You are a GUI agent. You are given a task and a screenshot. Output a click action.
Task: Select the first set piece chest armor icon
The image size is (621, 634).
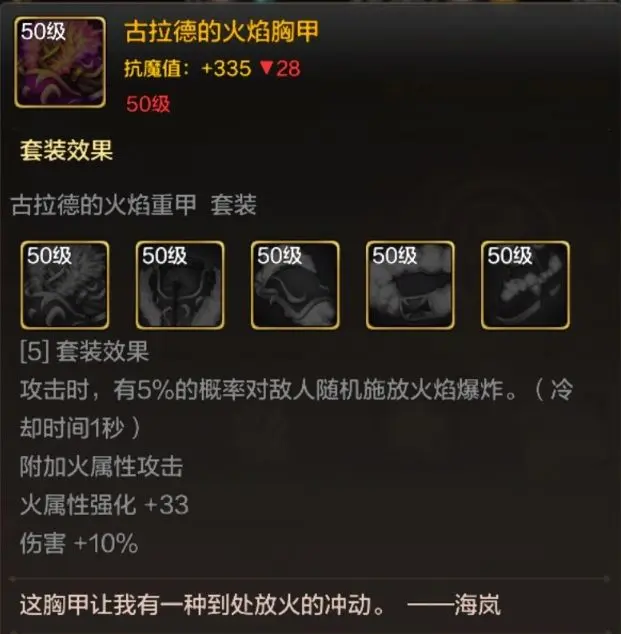[x=65, y=285]
